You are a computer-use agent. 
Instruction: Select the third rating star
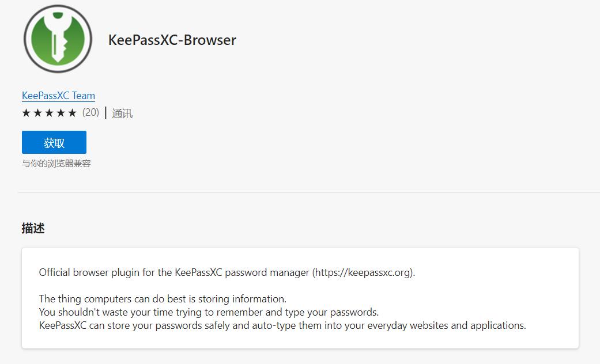(49, 113)
